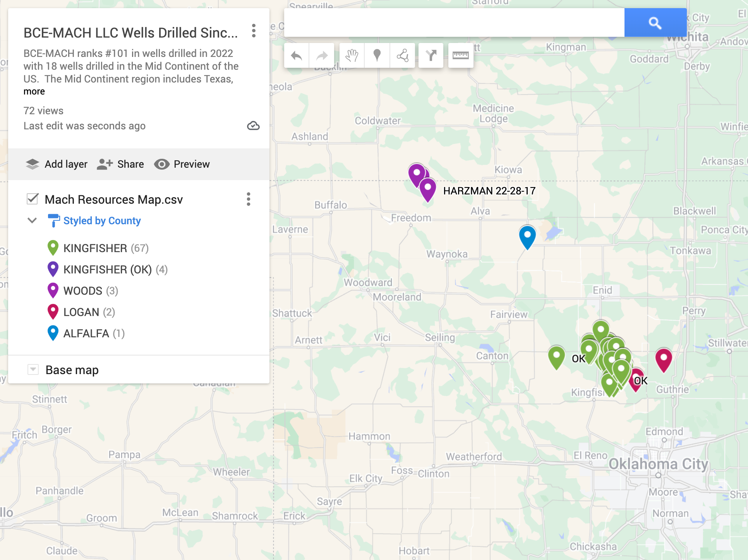The width and height of the screenshot is (748, 560).
Task: Open map options three-dot menu
Action: (254, 31)
